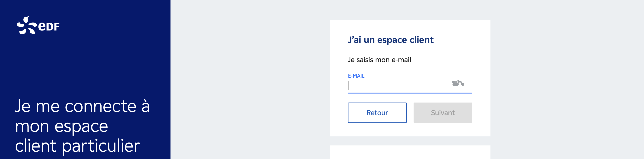Click the password autofill icon in the e-mail field
Viewport: 644px width, 159px height.
tap(458, 83)
